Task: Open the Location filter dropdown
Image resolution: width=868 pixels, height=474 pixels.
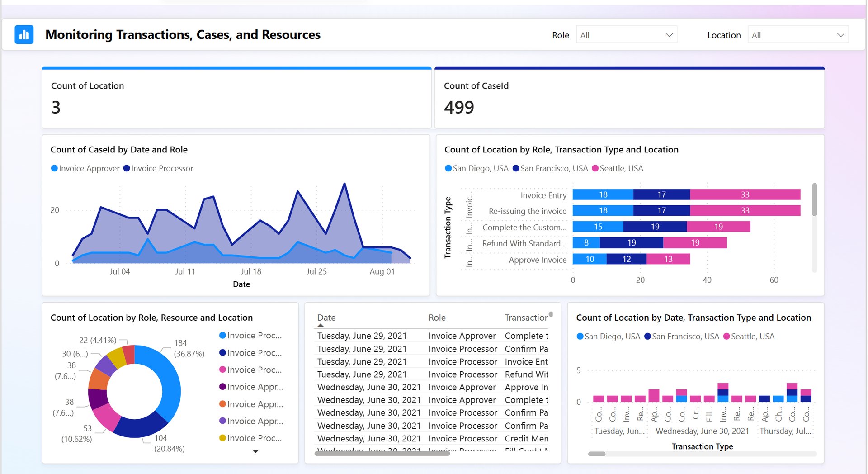Action: point(798,35)
